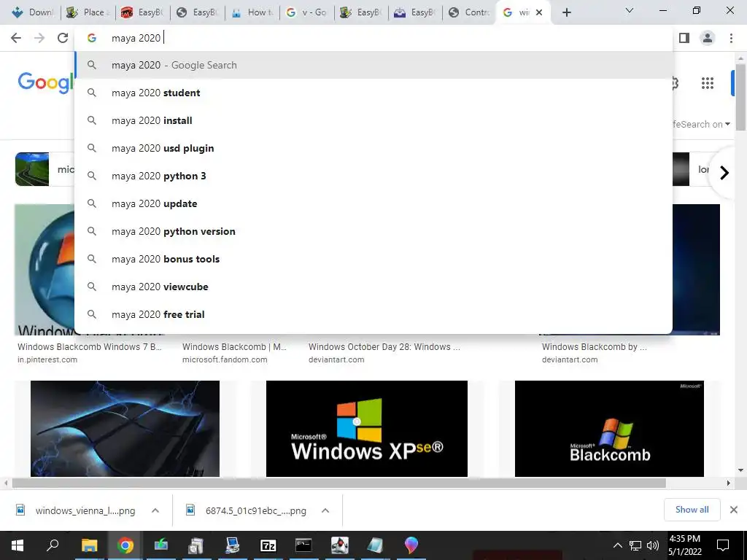Choose suggestion 'maya 2020 viewcube'
The image size is (747, 560).
pos(373,287)
